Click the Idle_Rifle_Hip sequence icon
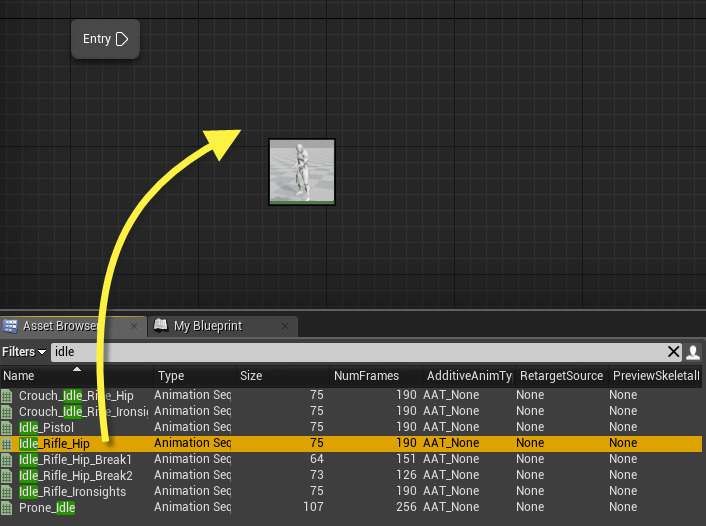The image size is (706, 526). (8, 443)
